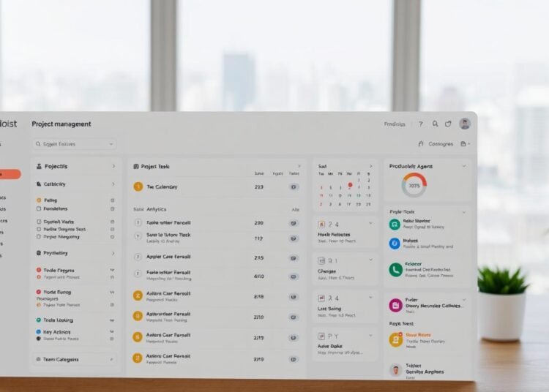
Task: Click the magenta Twiler calendar icon
Action: click(x=395, y=305)
